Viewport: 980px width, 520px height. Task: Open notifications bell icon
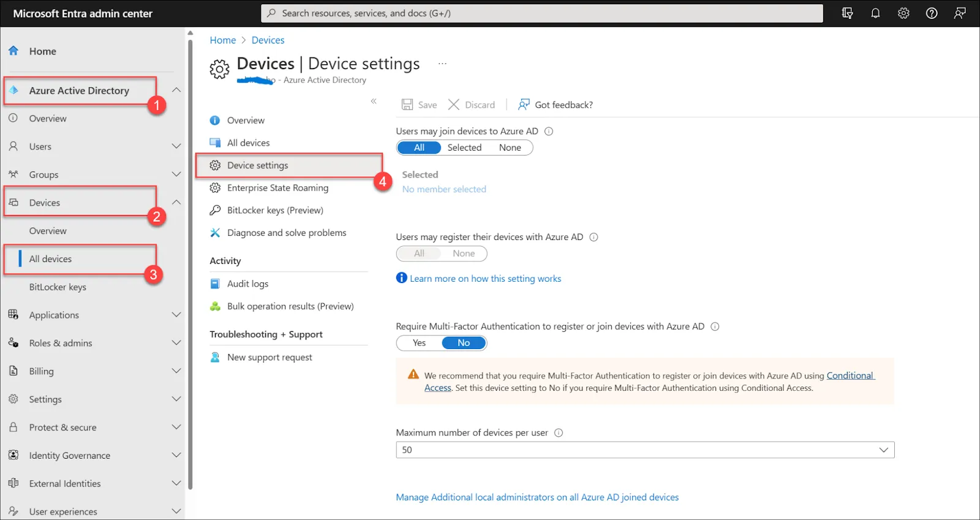pos(875,13)
